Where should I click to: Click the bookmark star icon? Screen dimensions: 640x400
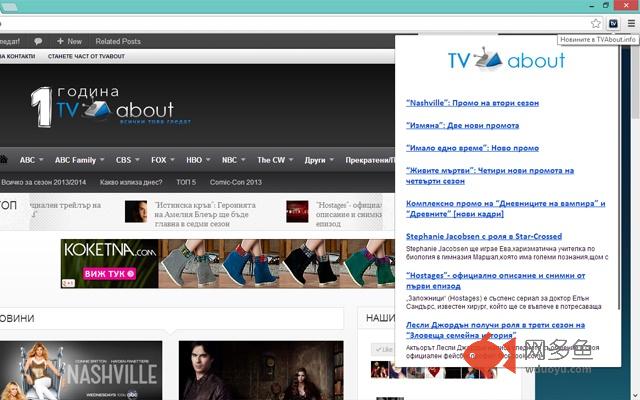tap(596, 23)
